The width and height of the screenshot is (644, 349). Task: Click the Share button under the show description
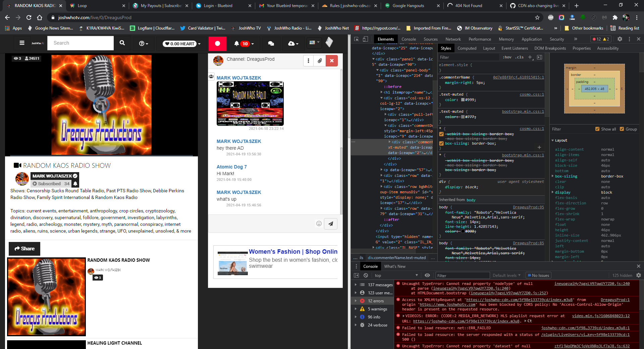[24, 249]
